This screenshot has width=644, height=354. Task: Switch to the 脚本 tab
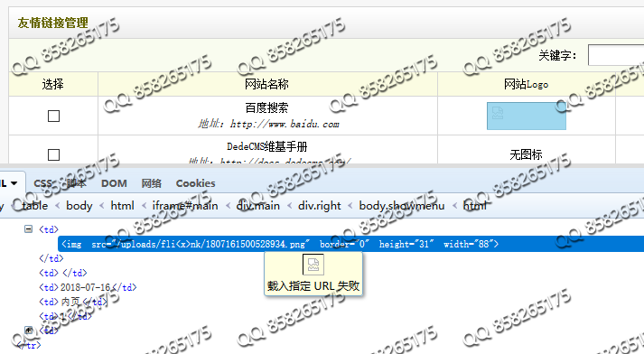tap(76, 183)
